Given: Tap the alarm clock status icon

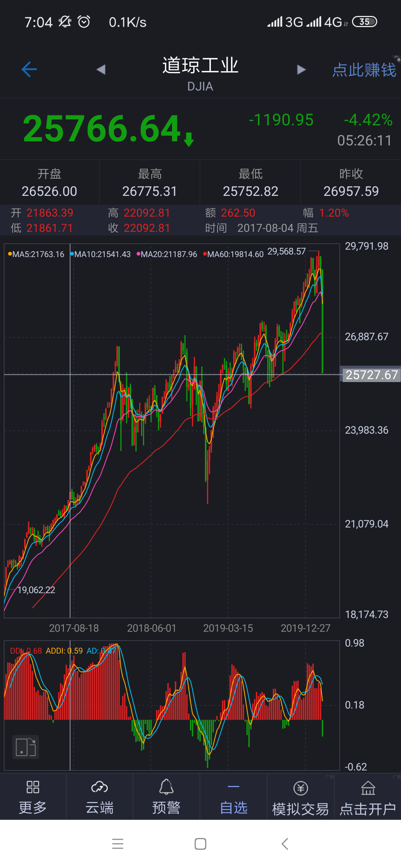Looking at the screenshot, I should [84, 22].
